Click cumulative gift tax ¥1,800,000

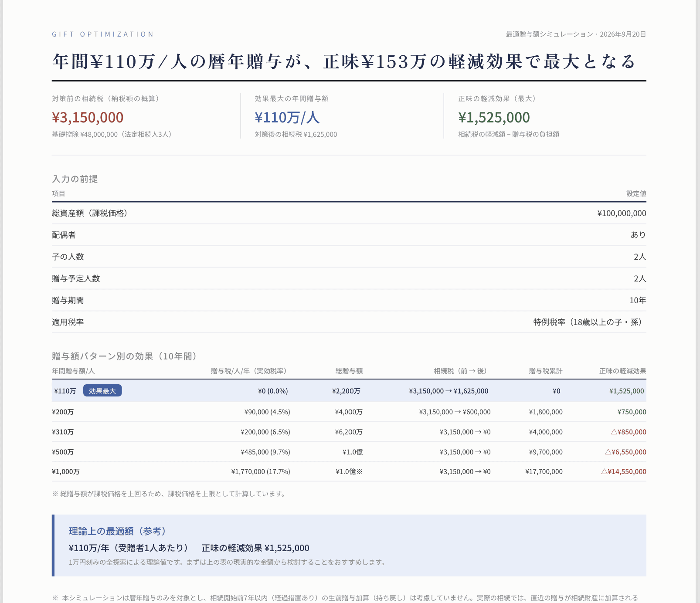(x=546, y=412)
